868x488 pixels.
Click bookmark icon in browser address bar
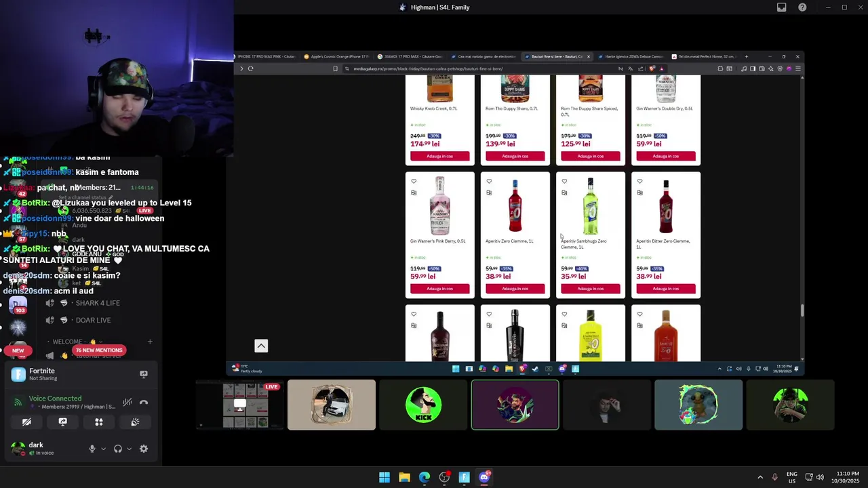pos(335,68)
